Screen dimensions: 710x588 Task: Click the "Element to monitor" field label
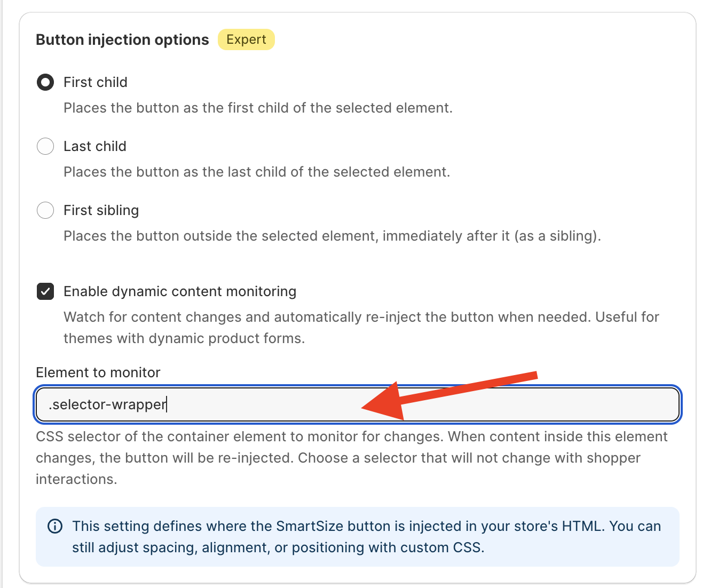click(x=98, y=372)
